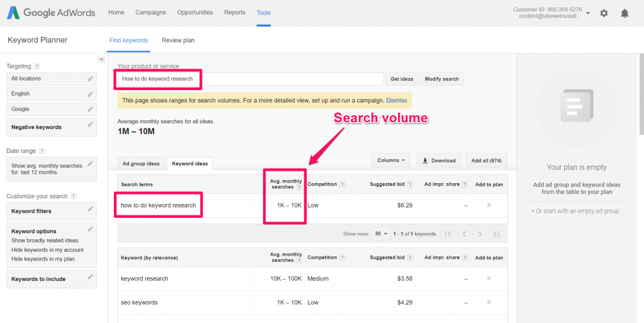Open Competition help icon in Search terms table
The width and height of the screenshot is (644, 323).
coord(343,184)
